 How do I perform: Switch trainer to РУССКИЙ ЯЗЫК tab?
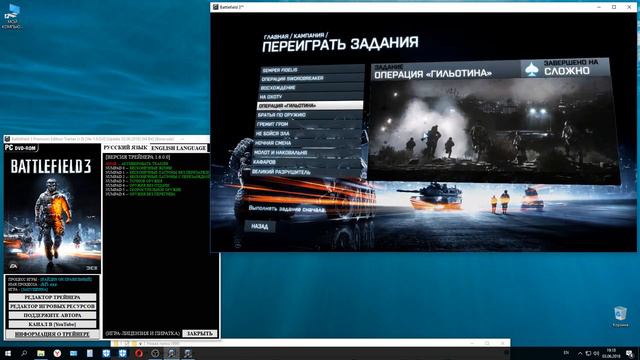(x=125, y=148)
